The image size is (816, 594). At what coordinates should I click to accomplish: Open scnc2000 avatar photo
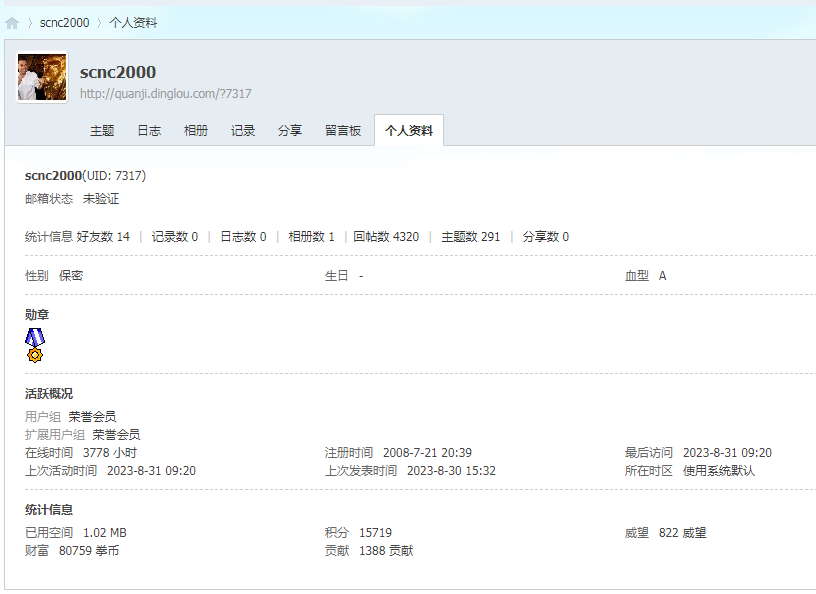(42, 77)
